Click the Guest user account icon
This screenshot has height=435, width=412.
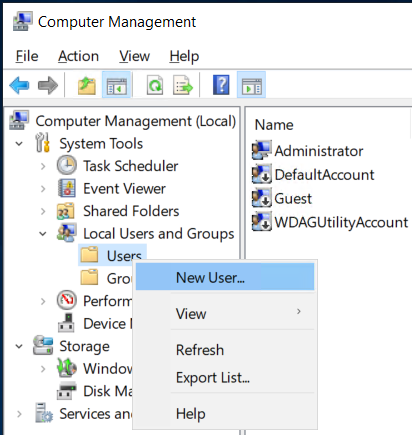[x=262, y=198]
